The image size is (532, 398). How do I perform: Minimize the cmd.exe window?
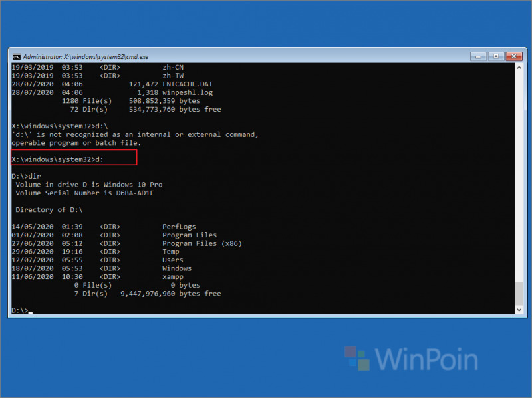pos(478,56)
